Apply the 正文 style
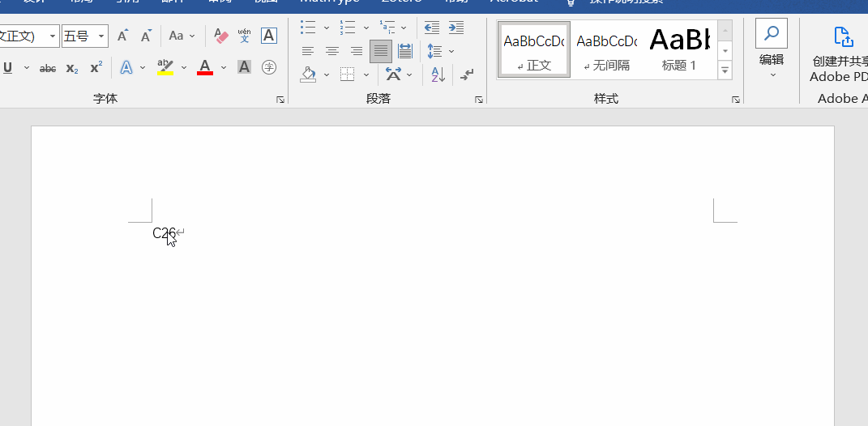Screen dimensions: 868x426 click(534, 49)
